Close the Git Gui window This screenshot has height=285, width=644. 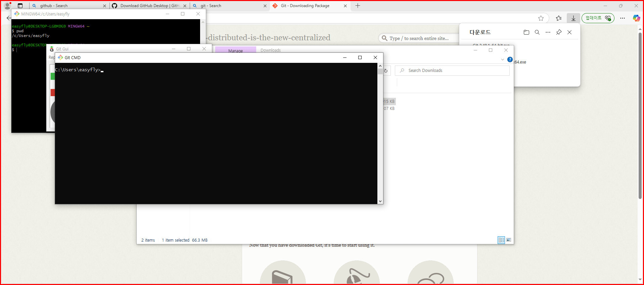(204, 49)
